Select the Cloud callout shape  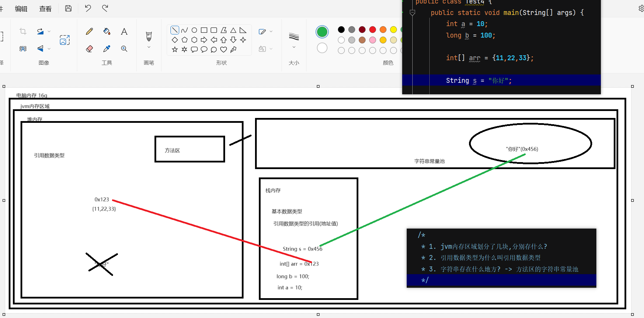tap(214, 49)
